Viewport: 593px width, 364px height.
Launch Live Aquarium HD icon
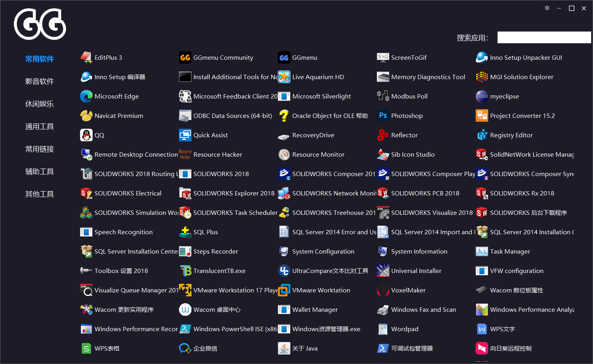[284, 77]
